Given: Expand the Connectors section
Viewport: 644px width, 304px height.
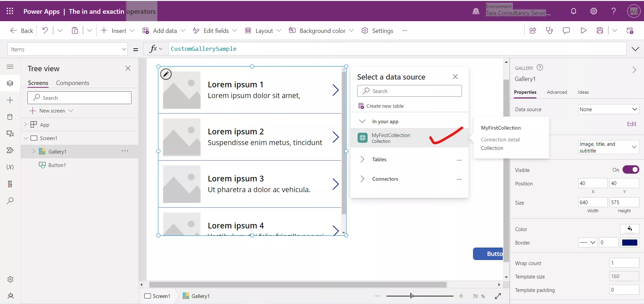Looking at the screenshot, I should 363,179.
